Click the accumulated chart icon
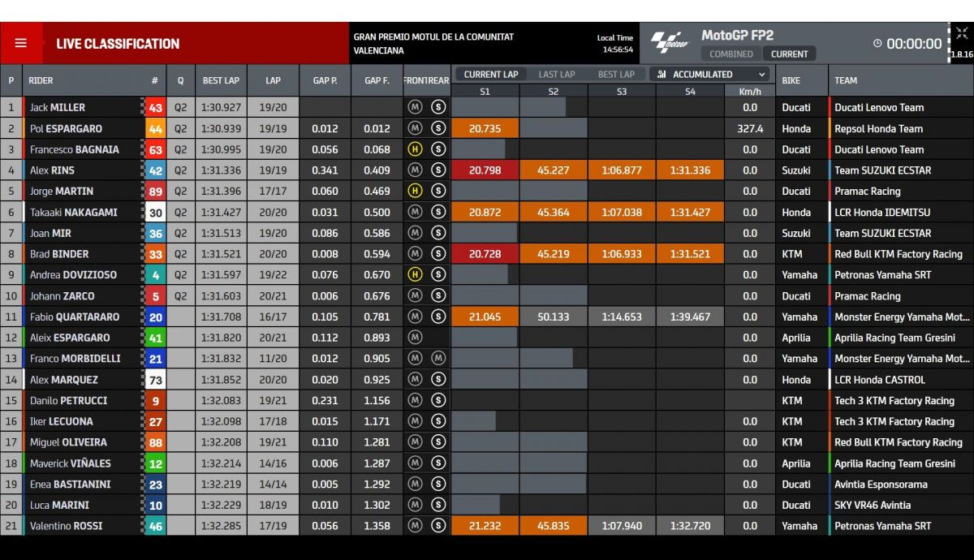Screen dimensions: 974x560 (662, 74)
